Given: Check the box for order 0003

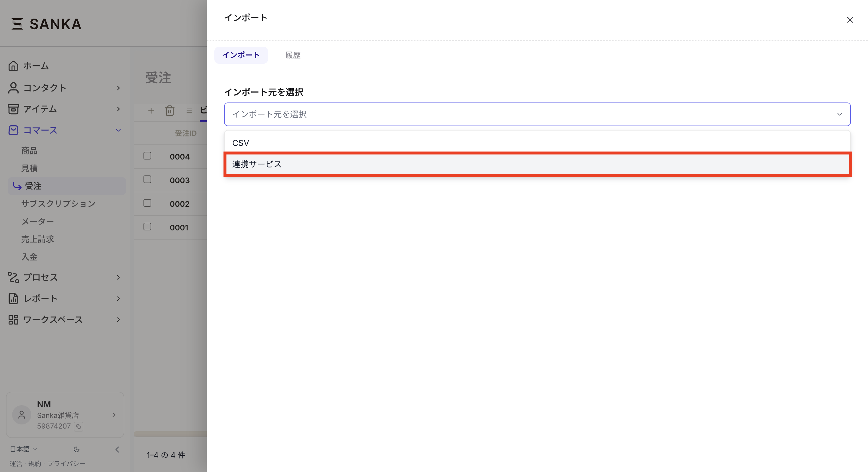Looking at the screenshot, I should [x=147, y=179].
